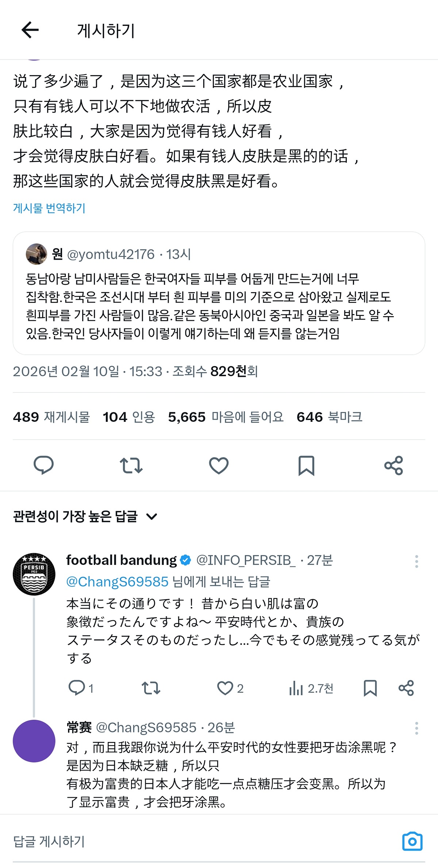This screenshot has width=438, height=868.
Task: Share the main post
Action: (x=393, y=465)
